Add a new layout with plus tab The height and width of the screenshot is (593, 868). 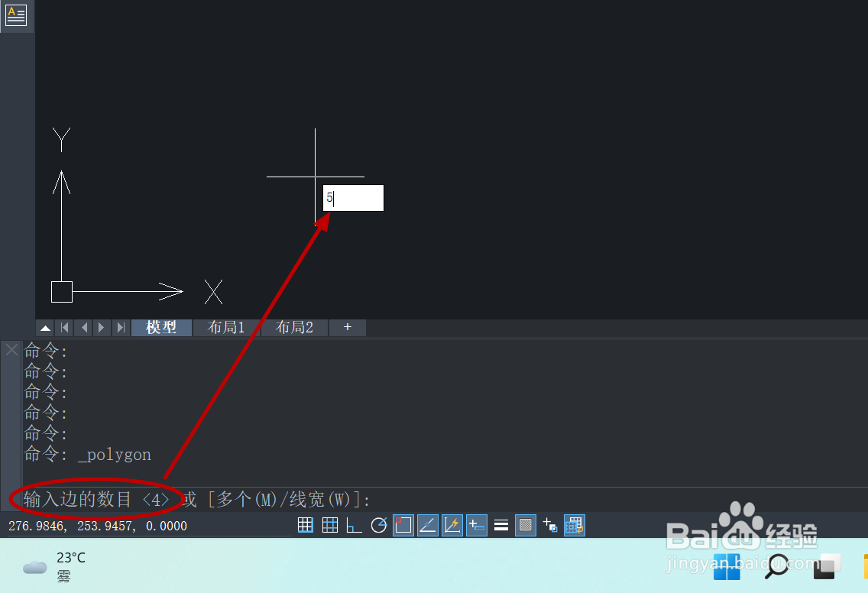coord(348,328)
